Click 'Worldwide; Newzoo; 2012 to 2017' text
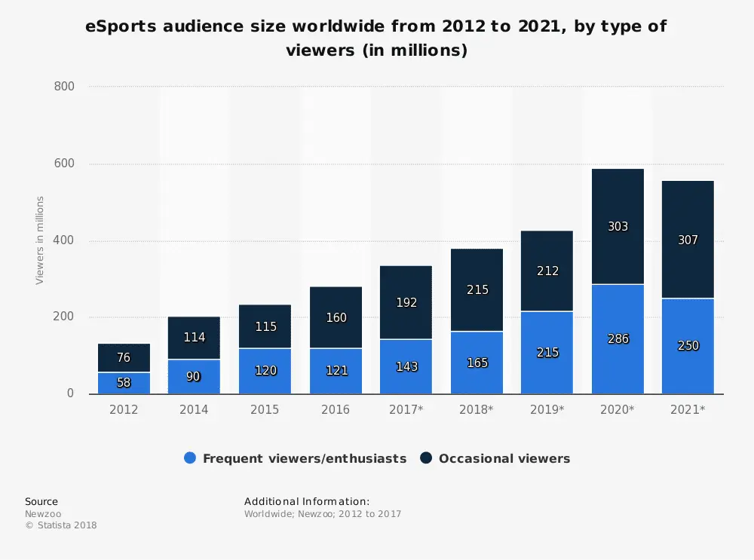 pyautogui.click(x=323, y=514)
